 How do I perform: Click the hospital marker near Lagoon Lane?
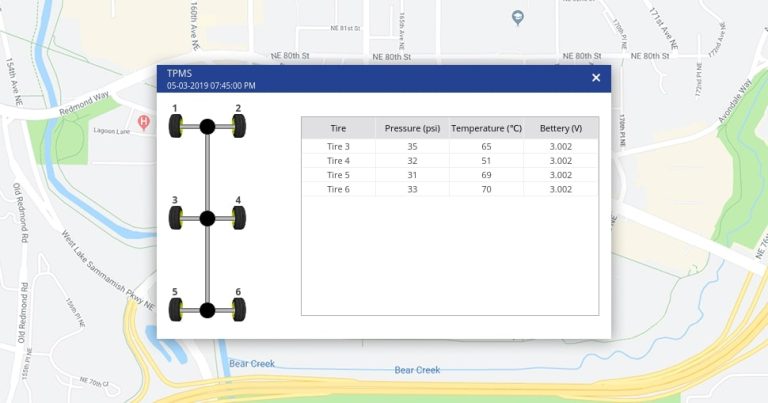(x=144, y=122)
